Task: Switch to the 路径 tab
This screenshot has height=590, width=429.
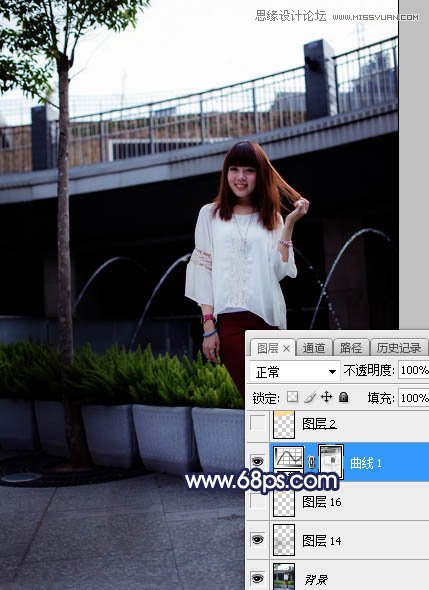Action: pos(351,348)
